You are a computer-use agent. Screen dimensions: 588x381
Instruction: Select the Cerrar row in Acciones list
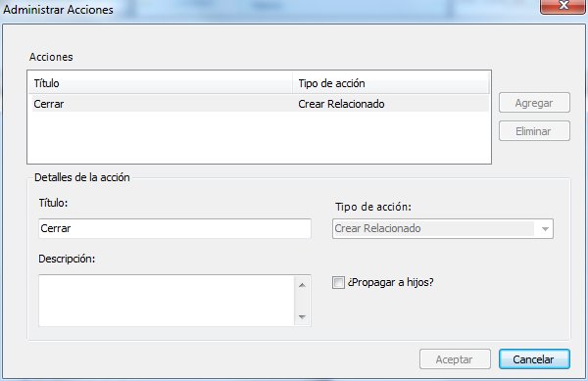click(259, 104)
